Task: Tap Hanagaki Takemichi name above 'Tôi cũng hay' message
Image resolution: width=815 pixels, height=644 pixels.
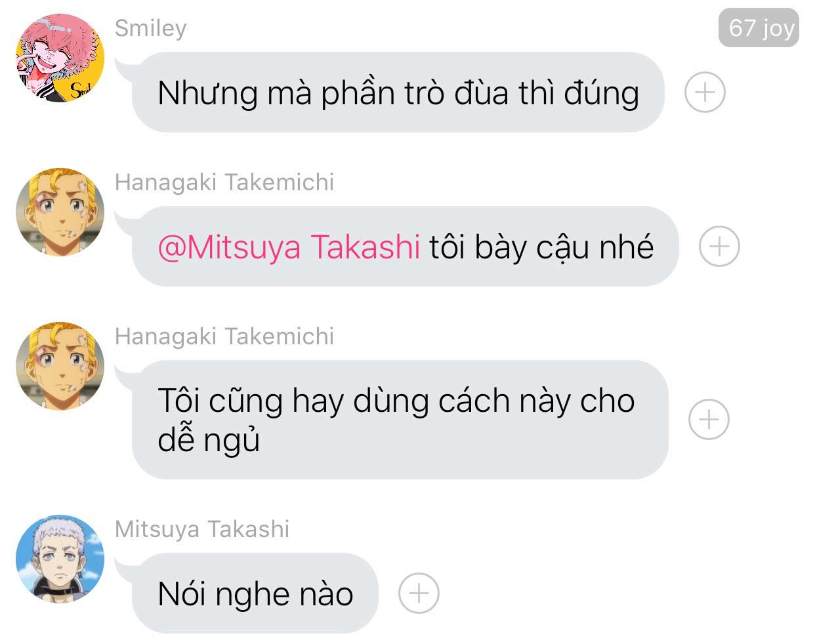Action: [x=224, y=336]
